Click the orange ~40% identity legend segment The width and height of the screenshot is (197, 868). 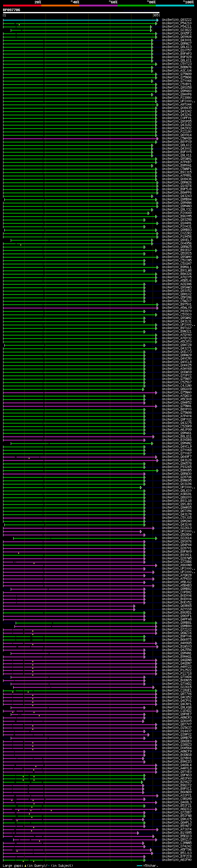(60, 6)
